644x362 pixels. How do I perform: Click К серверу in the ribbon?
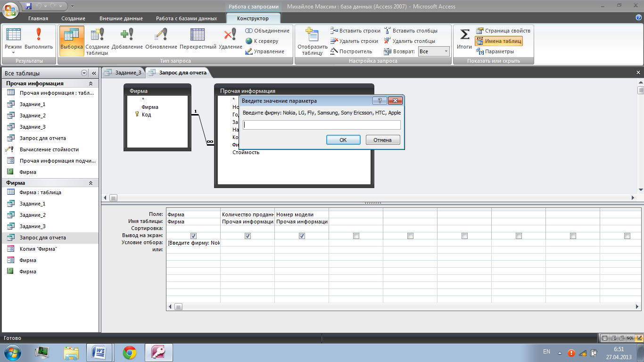pos(262,41)
